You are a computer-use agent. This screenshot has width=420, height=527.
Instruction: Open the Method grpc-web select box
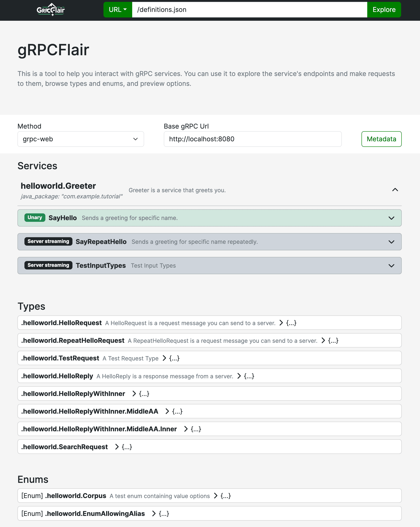(81, 139)
